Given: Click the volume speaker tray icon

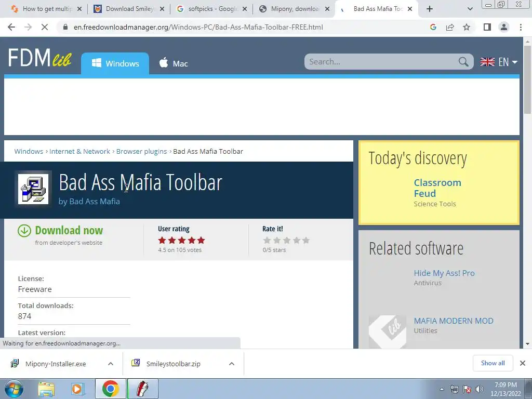Looking at the screenshot, I should 480,389.
